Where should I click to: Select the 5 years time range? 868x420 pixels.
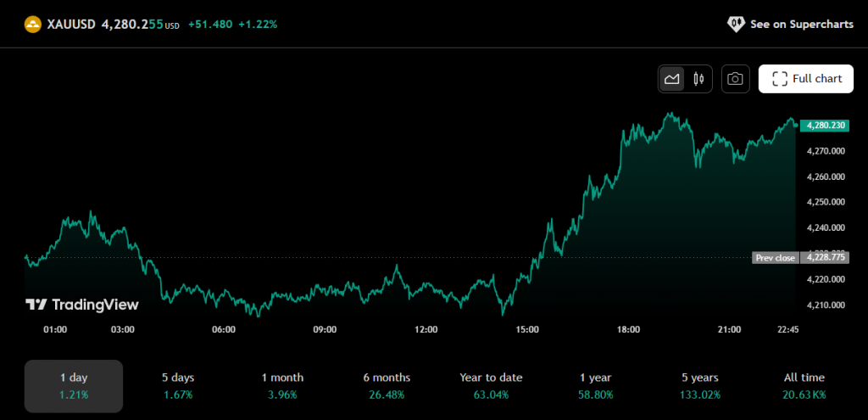(x=699, y=385)
